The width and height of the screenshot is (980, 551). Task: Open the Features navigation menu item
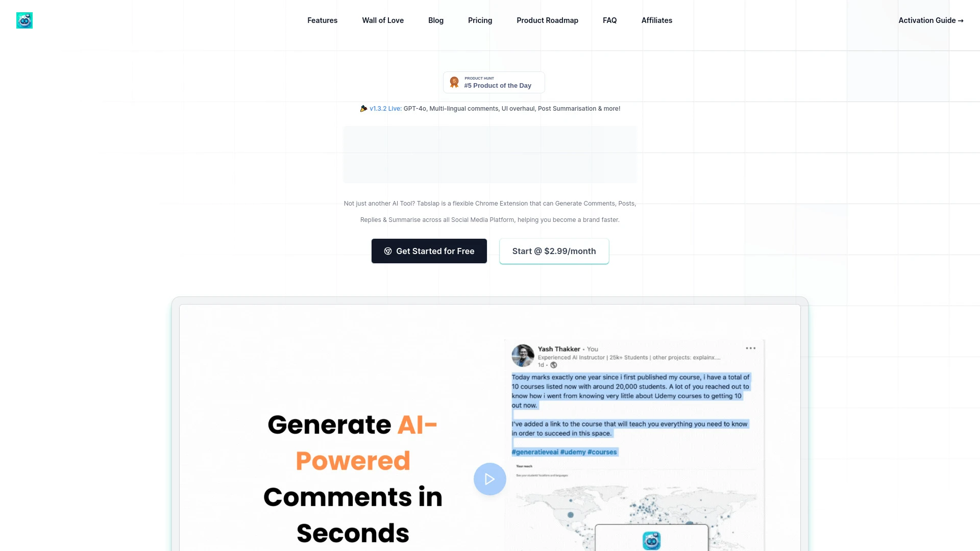pos(323,20)
